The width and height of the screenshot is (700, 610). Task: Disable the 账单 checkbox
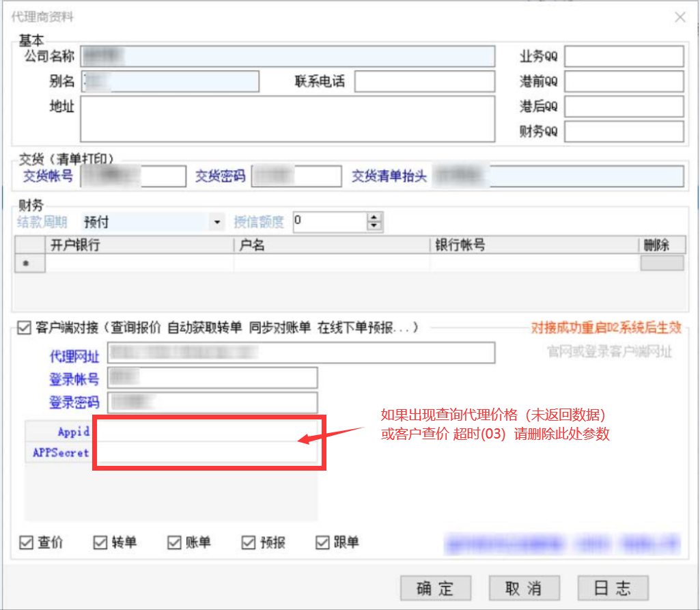[174, 542]
